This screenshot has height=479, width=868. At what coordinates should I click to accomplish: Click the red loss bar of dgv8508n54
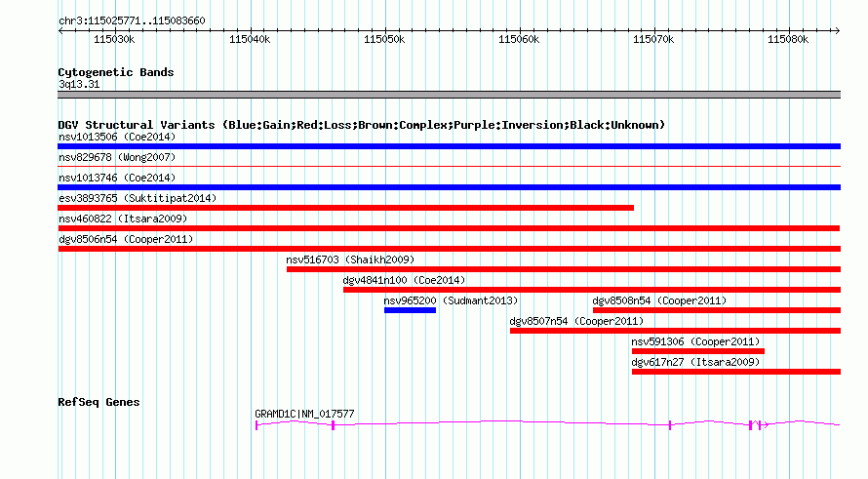(x=717, y=310)
